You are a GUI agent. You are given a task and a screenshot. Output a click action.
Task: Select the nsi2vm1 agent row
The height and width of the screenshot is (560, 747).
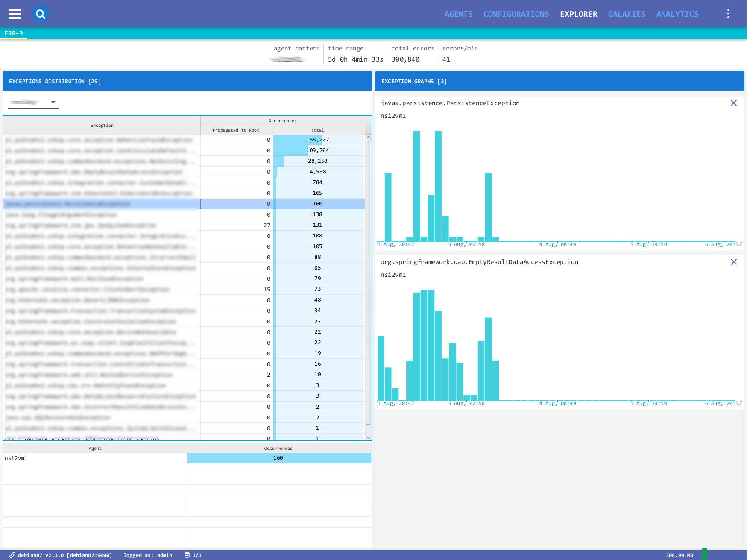click(x=187, y=458)
